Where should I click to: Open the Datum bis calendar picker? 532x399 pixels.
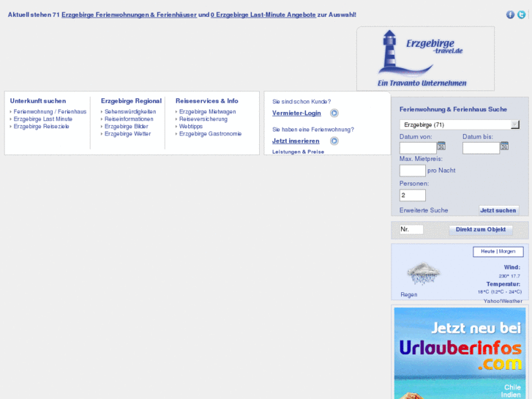click(504, 146)
